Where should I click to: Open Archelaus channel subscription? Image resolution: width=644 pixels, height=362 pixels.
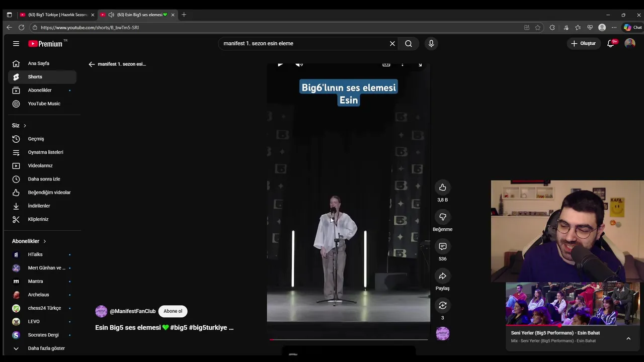click(x=42, y=295)
